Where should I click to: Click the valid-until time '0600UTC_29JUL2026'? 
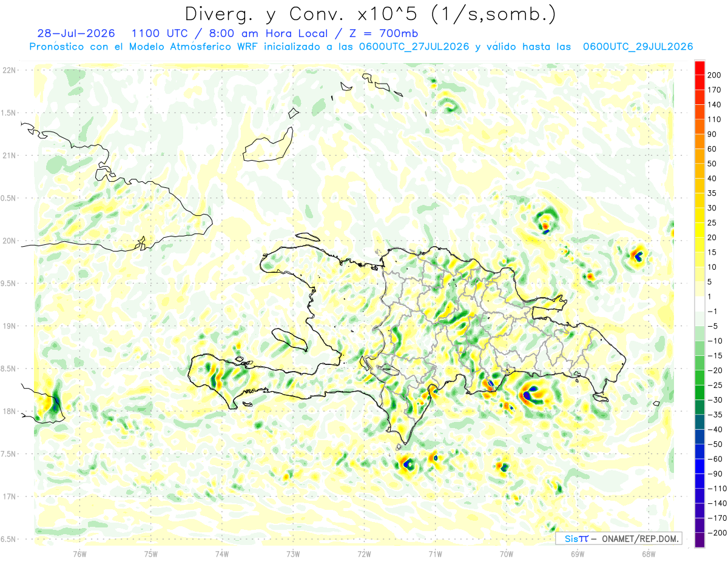point(638,47)
